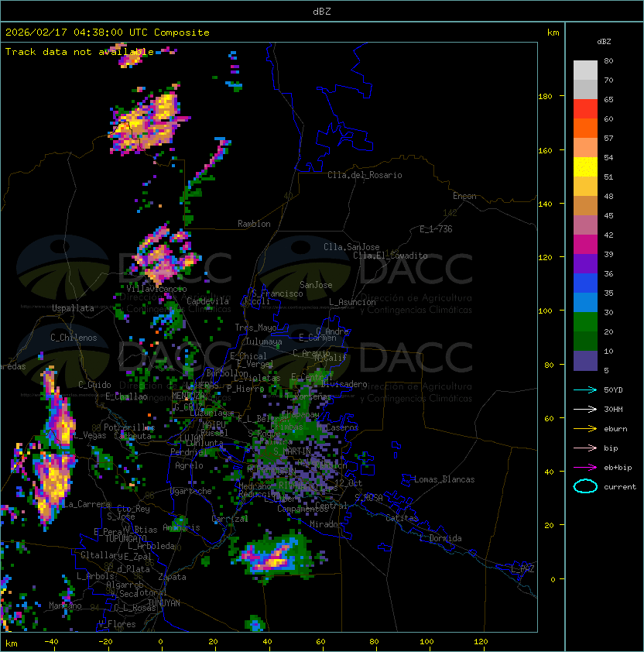Image resolution: width=644 pixels, height=652 pixels.
Task: Click the '2026/02/17 04:38:00 UTC Composite' timestamp
Action: pos(108,33)
